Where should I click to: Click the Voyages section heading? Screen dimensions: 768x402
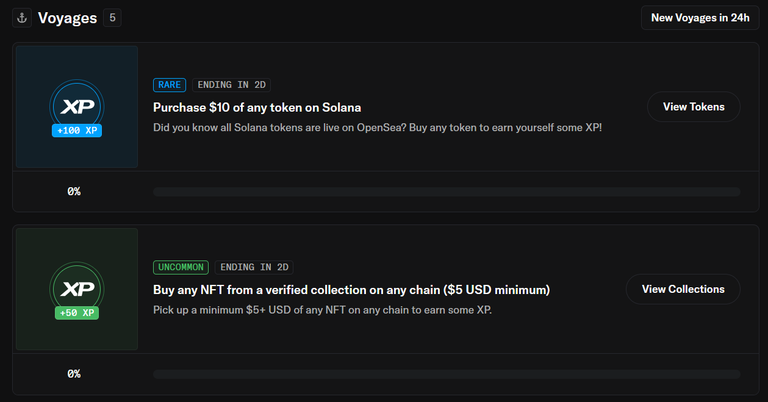coord(67,18)
